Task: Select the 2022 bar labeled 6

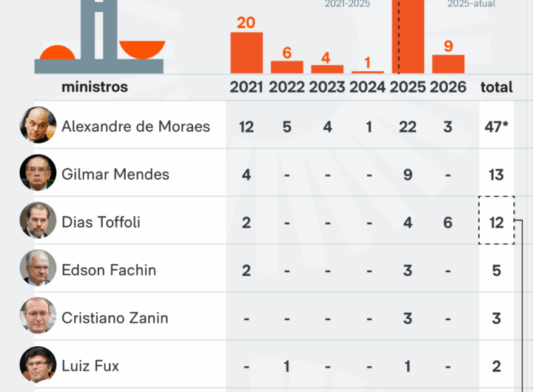Action: click(286, 67)
